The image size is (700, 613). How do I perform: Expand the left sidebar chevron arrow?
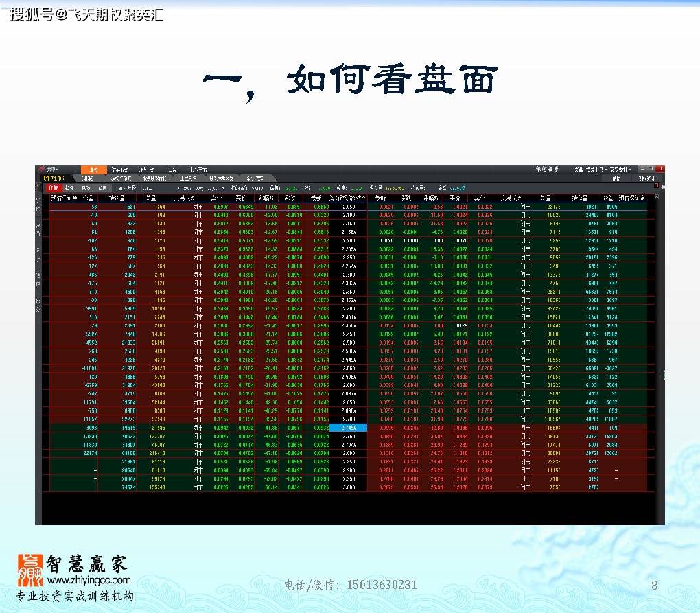38,187
